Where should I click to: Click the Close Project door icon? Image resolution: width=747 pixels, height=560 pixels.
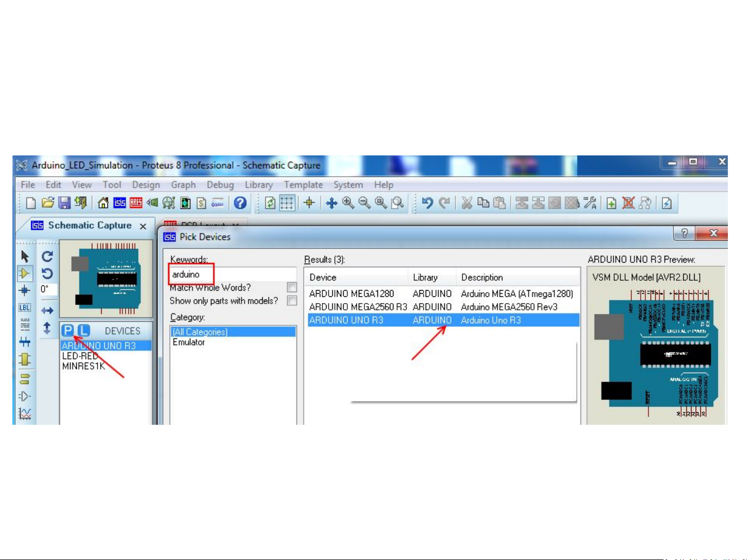(80, 203)
